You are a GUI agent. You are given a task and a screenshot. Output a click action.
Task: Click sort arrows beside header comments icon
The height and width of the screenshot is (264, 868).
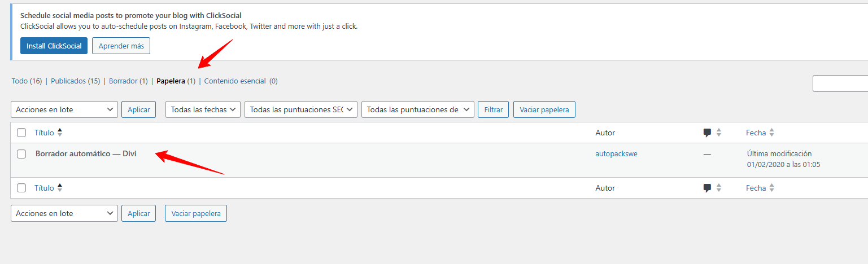click(x=719, y=133)
